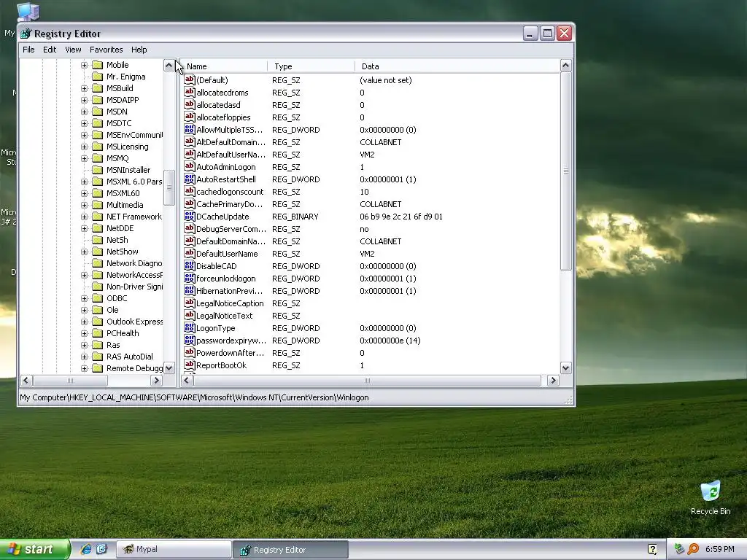Click the Mobile folder icon
Viewport: 747px width, 560px height.
[97, 65]
